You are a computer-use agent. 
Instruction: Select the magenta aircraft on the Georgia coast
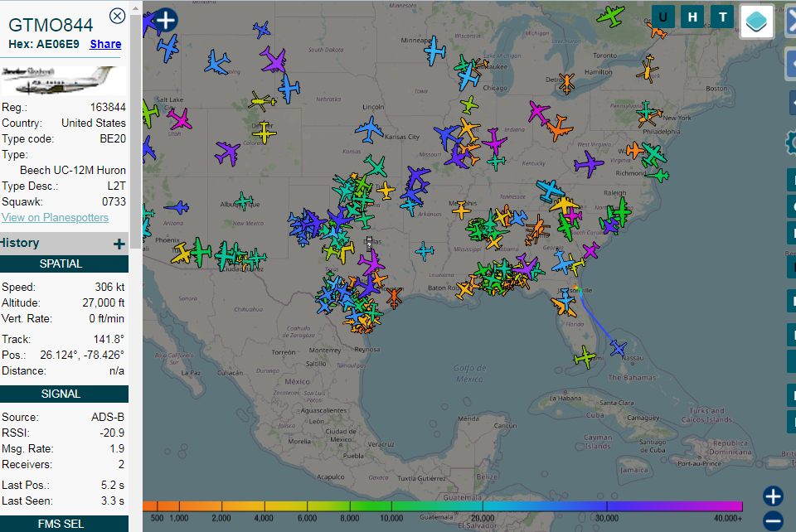(590, 250)
